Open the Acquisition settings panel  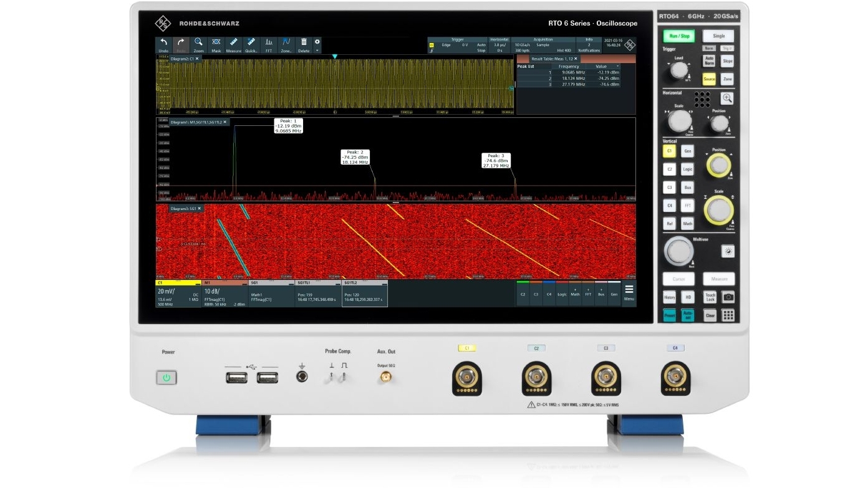542,45
